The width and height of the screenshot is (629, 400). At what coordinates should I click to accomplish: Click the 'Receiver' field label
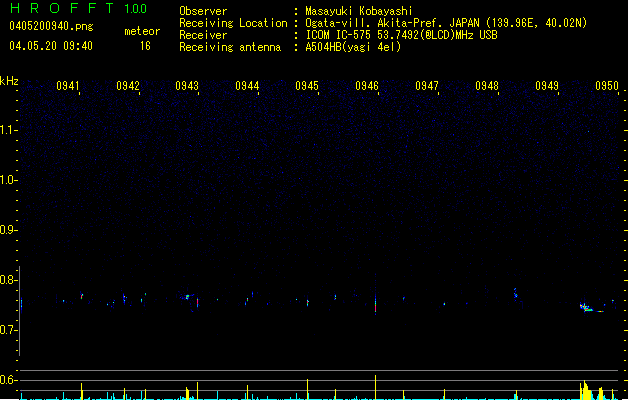tap(203, 35)
